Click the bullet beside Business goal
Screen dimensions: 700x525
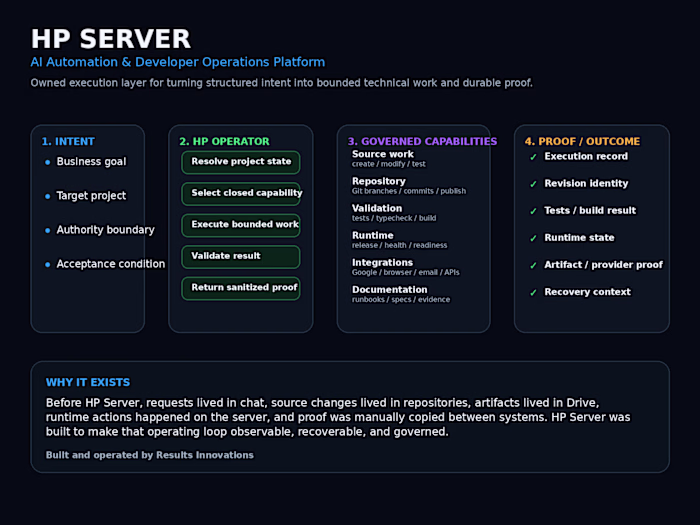click(x=48, y=162)
